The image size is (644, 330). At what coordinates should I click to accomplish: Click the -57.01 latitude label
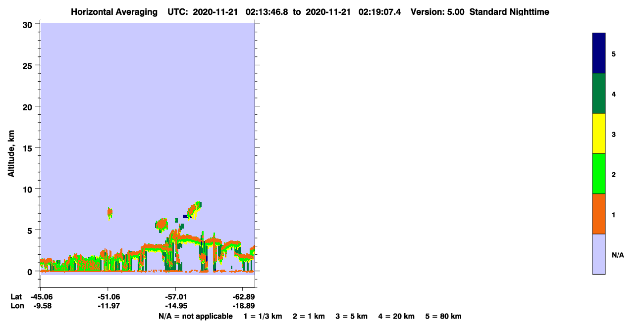click(x=175, y=297)
